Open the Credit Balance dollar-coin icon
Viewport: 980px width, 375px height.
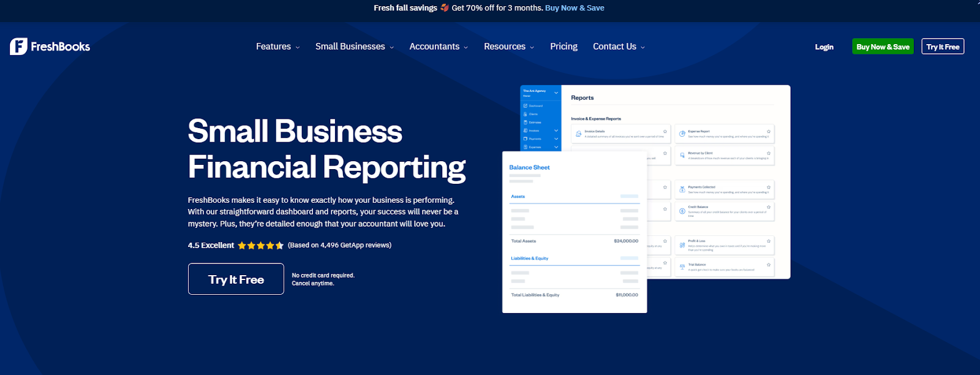coord(682,211)
